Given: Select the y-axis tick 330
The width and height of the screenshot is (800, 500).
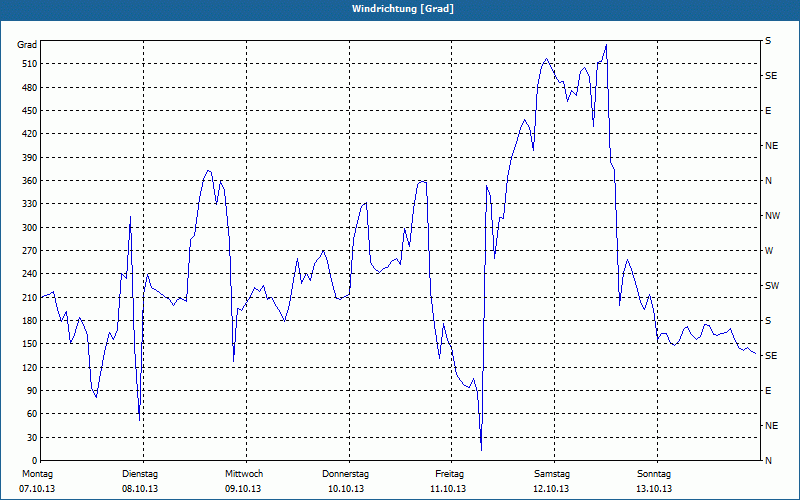Looking at the screenshot, I should 30,204.
